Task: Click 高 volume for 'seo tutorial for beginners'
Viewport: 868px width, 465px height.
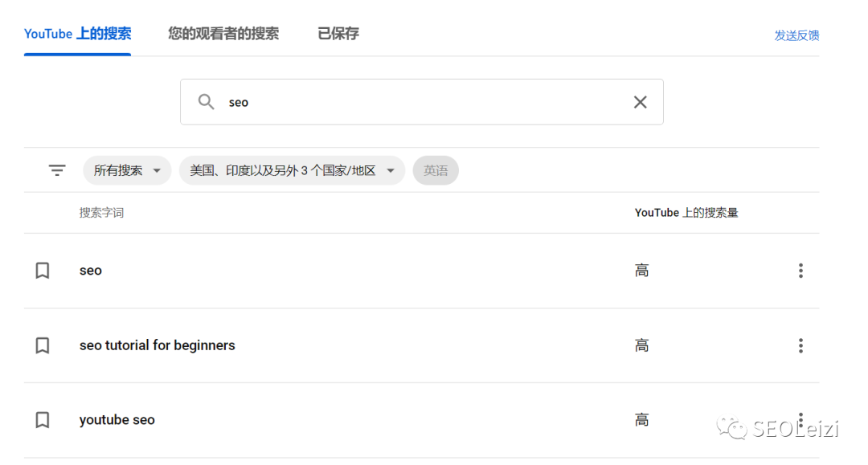Action: [641, 345]
